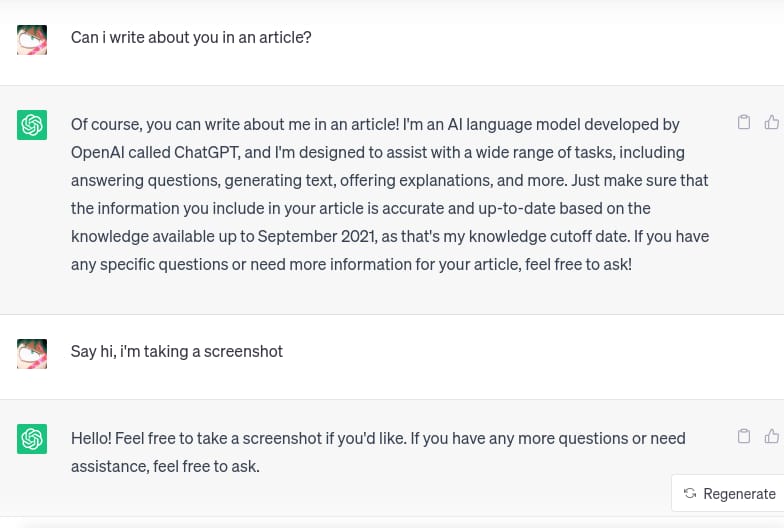Viewport: 784px width, 528px height.
Task: Copy the "Hello! Feel free" reply
Action: 743,436
